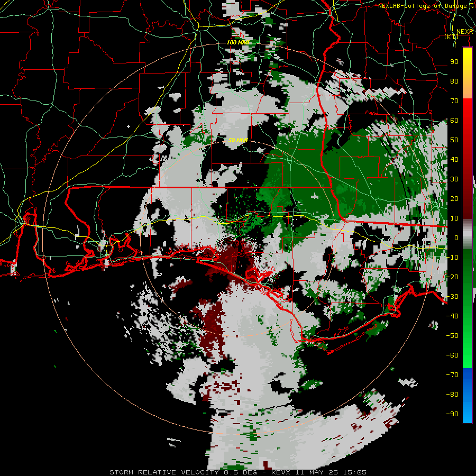The image size is (476, 476).
Task: Click the KEVX radar site identifier
Action: (281, 472)
